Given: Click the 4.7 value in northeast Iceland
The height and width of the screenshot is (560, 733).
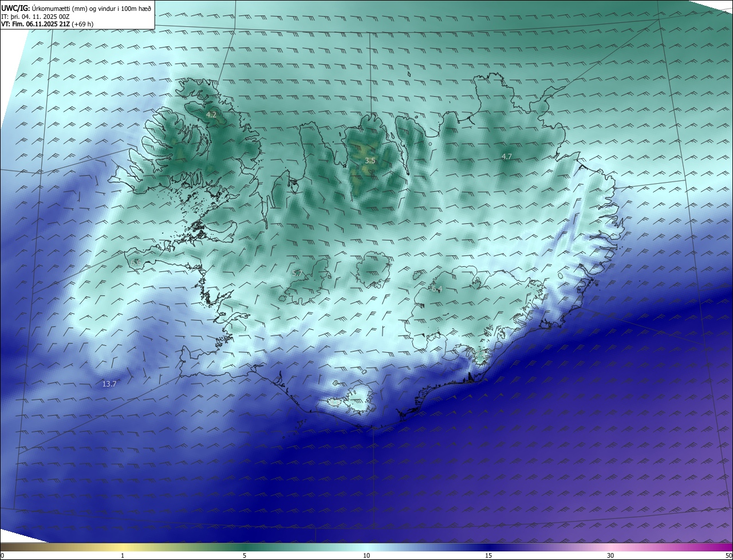Looking at the screenshot, I should pos(507,156).
